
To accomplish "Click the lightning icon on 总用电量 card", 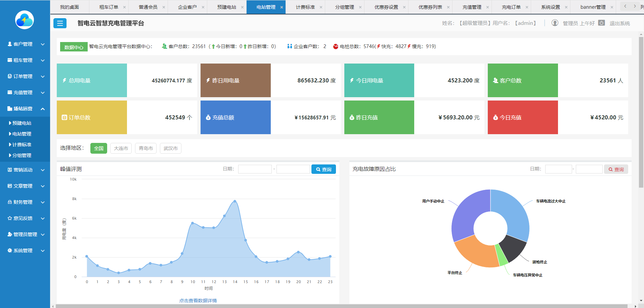I will pos(65,80).
